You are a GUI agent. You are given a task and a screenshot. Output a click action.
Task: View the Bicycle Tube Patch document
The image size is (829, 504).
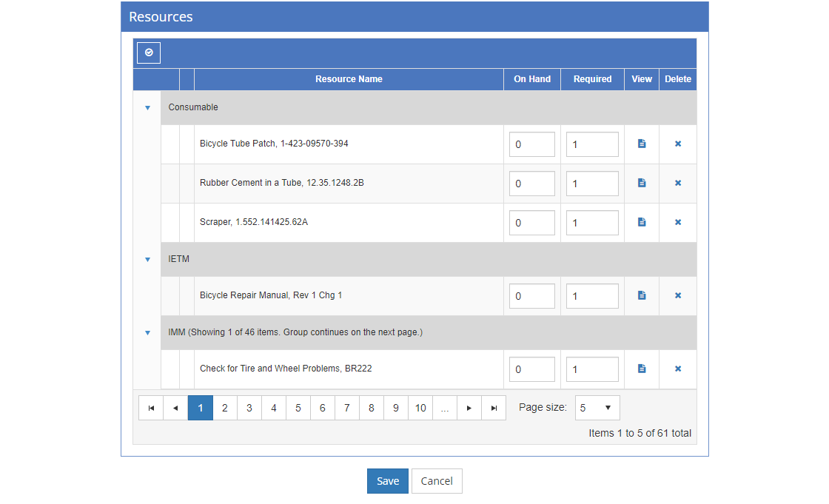click(642, 144)
